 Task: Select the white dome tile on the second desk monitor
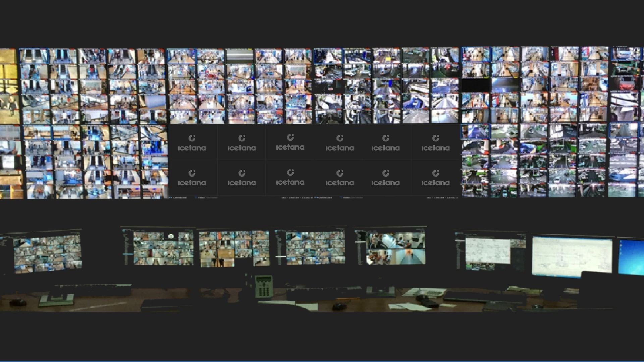point(171,236)
